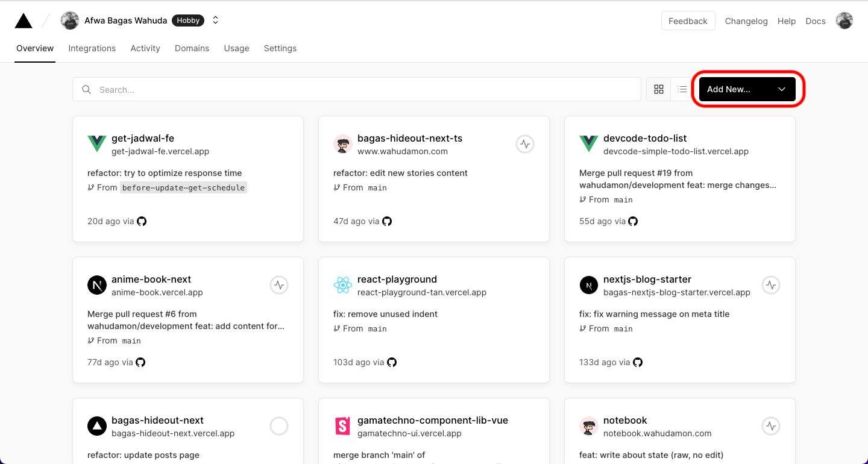Image resolution: width=868 pixels, height=464 pixels.
Task: Switch to the Integrations tab
Action: coord(92,48)
